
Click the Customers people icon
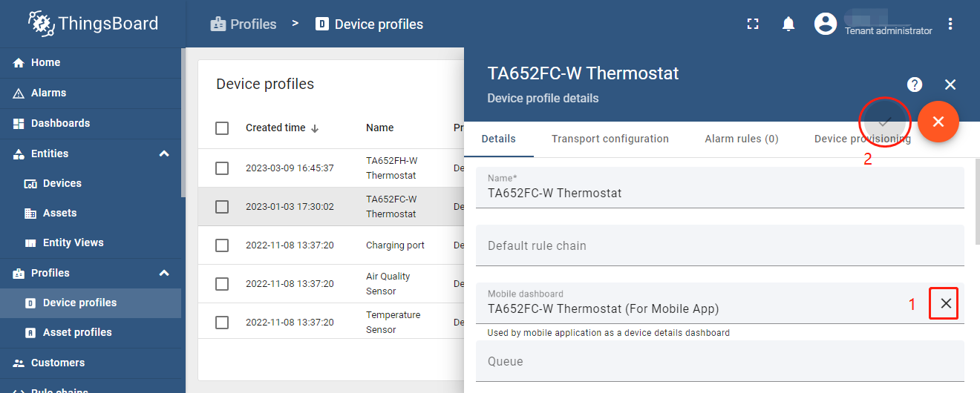click(x=19, y=363)
